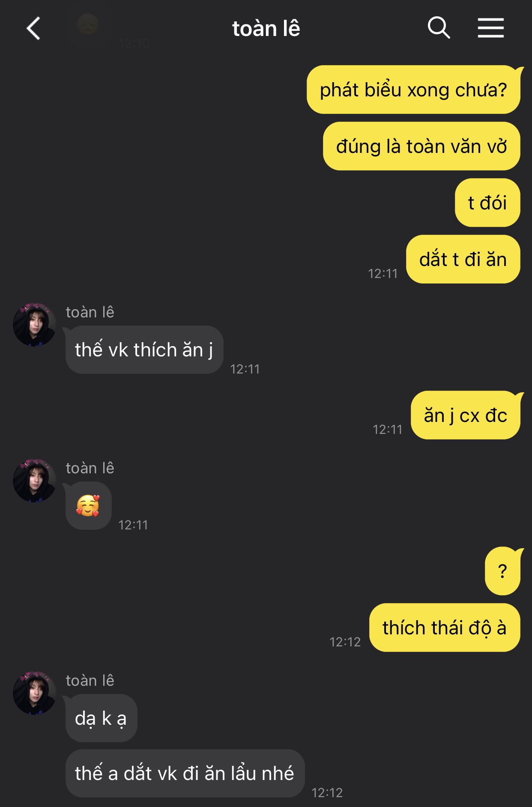Tap "thế a dắt vk đi ăn lẩu nhé" message
Image resolution: width=532 pixels, height=807 pixels.
click(x=185, y=773)
